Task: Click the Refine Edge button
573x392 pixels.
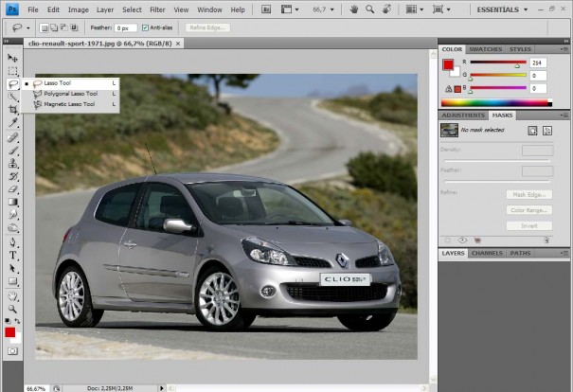Action: coord(207,27)
